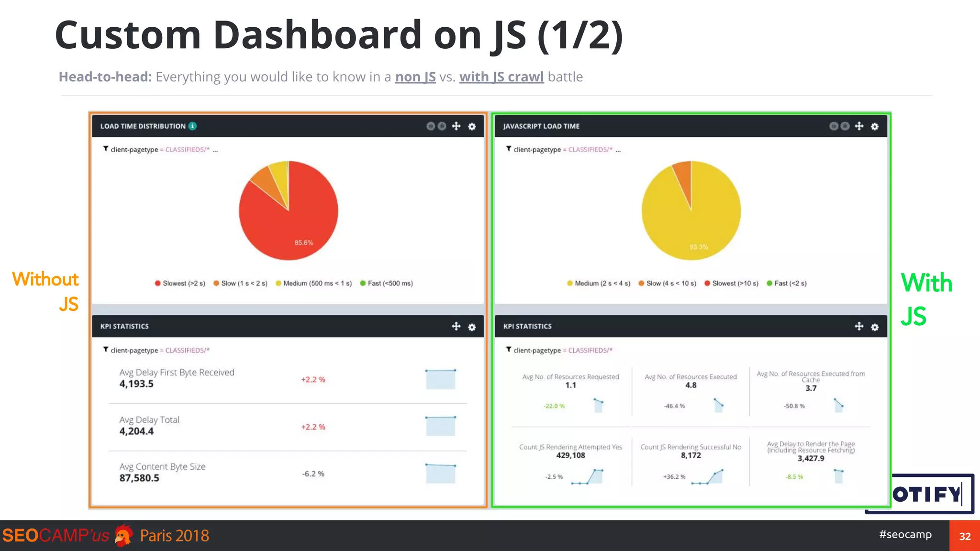Click the -22.0 % change value
The height and width of the screenshot is (551, 980).
tap(554, 406)
